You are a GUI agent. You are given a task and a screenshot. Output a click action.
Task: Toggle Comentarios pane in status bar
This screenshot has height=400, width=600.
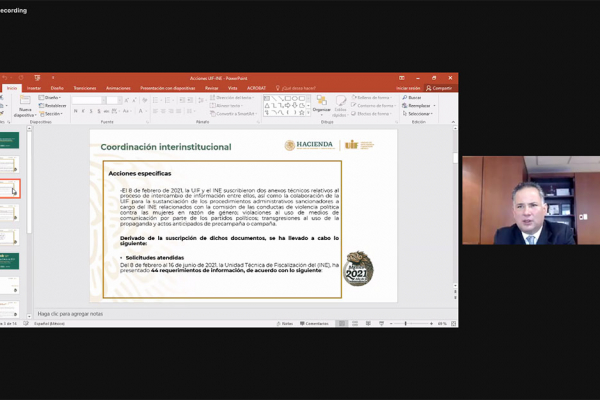pos(314,324)
